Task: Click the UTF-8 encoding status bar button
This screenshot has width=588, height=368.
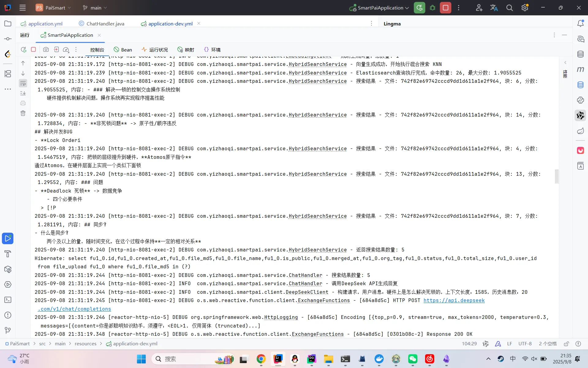Action: (x=525, y=344)
